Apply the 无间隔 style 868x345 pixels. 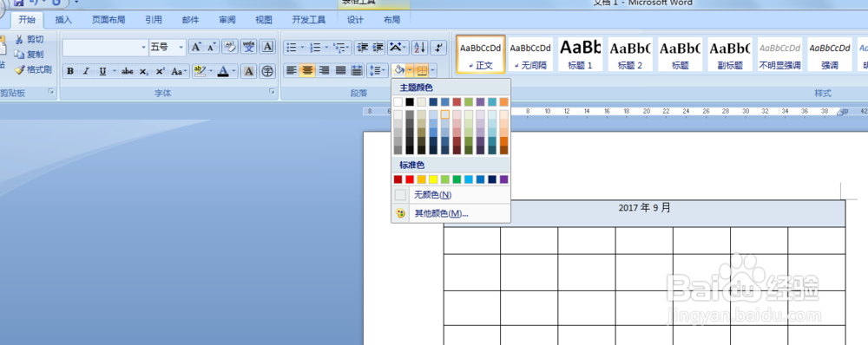tap(530, 55)
